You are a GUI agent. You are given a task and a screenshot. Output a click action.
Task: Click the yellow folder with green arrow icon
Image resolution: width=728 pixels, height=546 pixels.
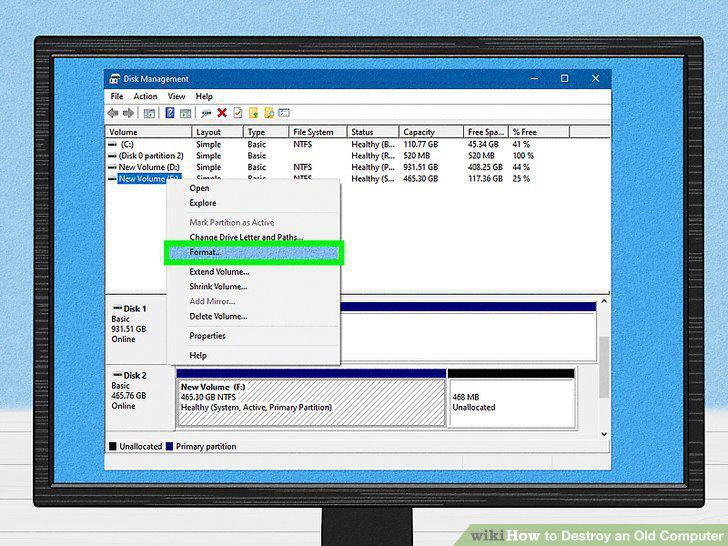pyautogui.click(x=254, y=113)
